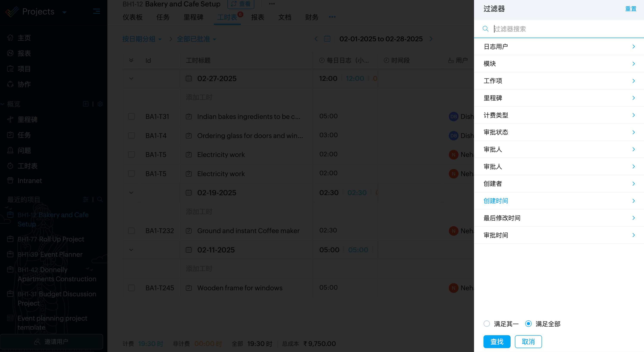Click search icon beside 最近的项目

[100, 199]
